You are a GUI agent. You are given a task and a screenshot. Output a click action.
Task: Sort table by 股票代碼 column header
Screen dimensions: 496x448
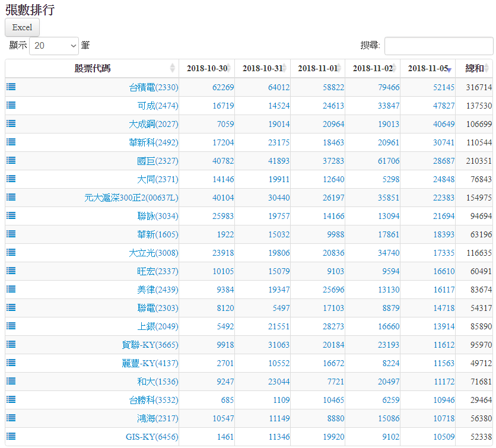pos(92,68)
